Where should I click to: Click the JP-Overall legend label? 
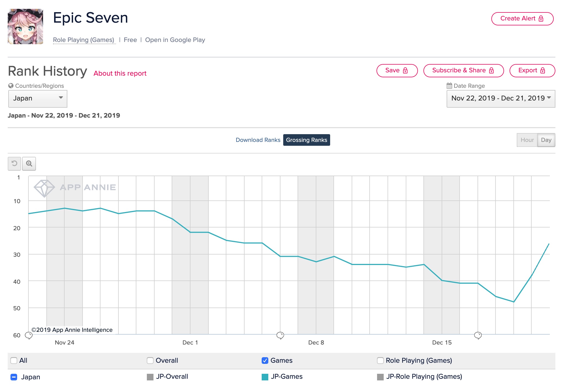[172, 377]
